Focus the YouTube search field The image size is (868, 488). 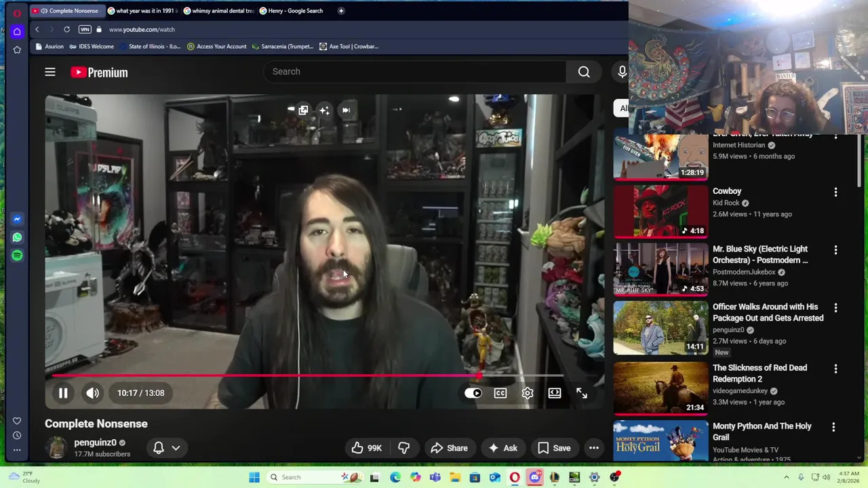pos(415,72)
